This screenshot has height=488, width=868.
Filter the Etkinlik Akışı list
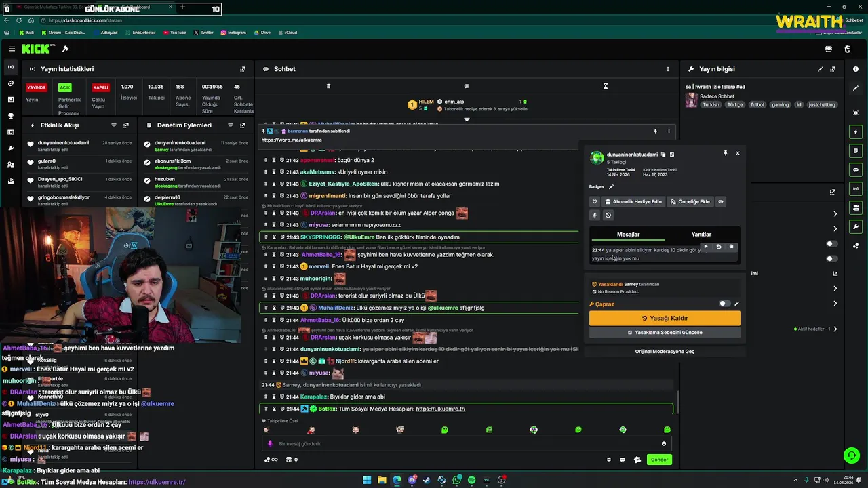114,125
